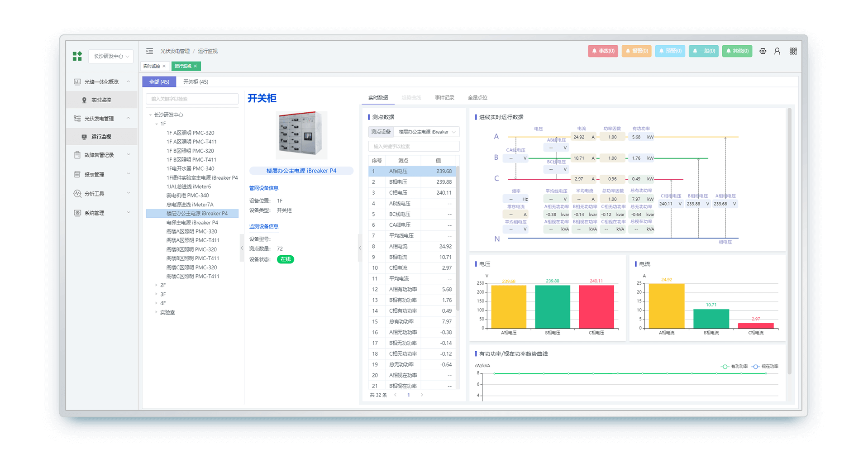This screenshot has height=454, width=868.
Task: Click the green app logo icon
Action: (77, 56)
